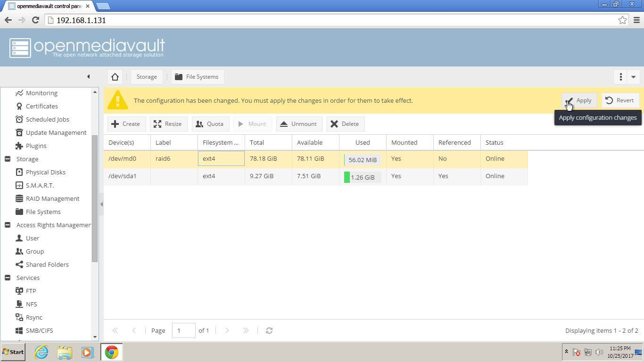Open the Windows Start menu
The width and height of the screenshot is (644, 362).
point(13,352)
